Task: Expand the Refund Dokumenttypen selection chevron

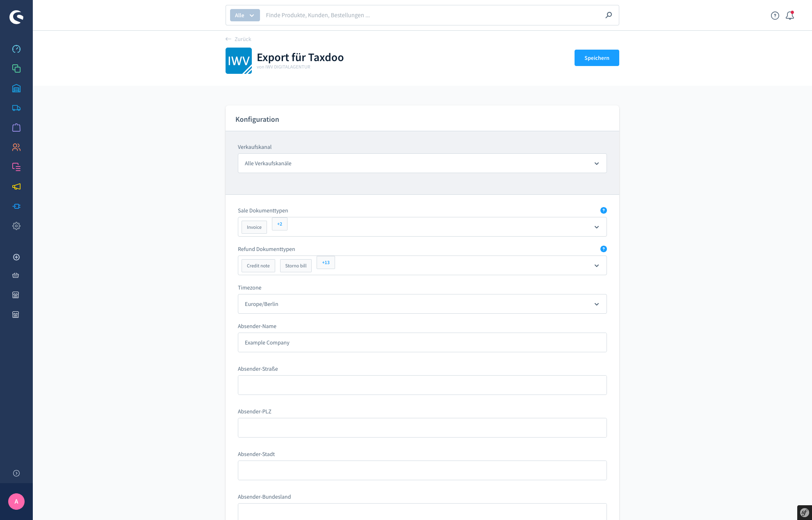Action: (597, 266)
